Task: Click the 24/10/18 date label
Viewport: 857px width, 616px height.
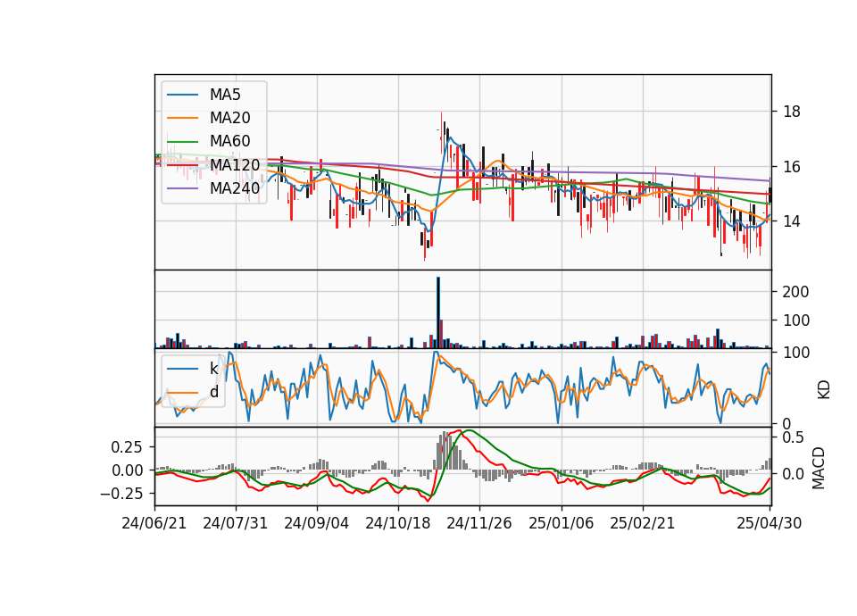Action: 398,523
